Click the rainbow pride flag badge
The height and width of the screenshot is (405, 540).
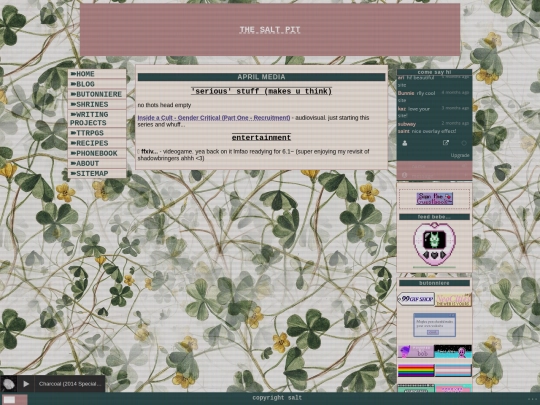(416, 371)
